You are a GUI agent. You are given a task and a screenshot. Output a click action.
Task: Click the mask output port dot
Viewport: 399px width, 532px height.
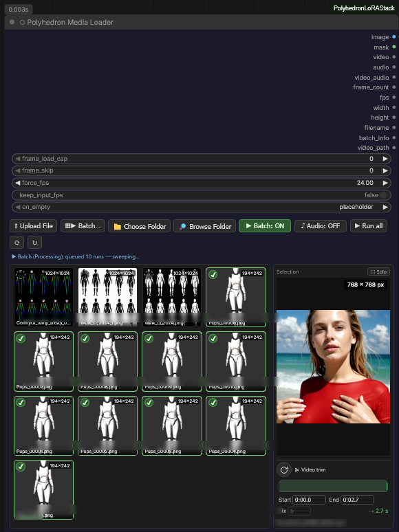coord(394,47)
